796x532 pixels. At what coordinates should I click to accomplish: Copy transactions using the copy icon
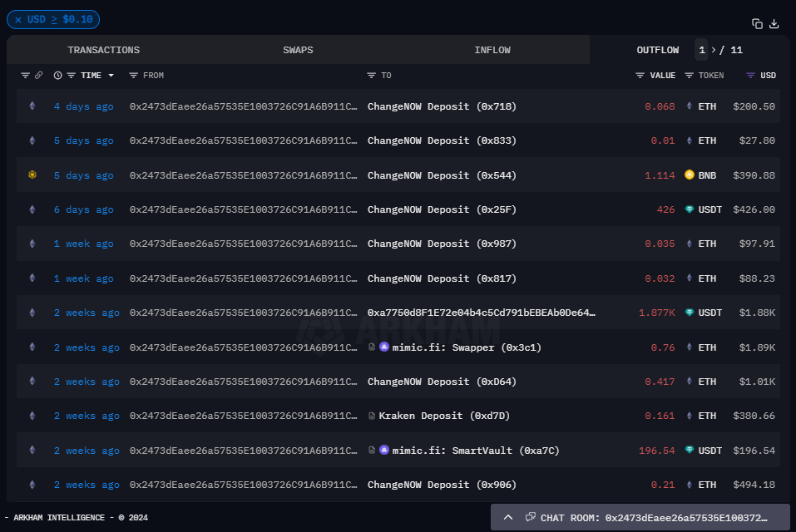757,24
